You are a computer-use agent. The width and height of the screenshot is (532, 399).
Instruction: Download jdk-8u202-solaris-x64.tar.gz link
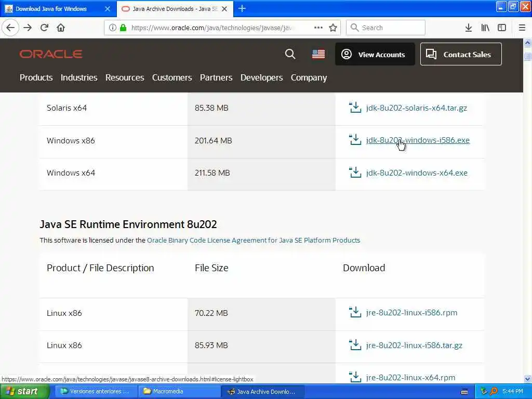(417, 108)
